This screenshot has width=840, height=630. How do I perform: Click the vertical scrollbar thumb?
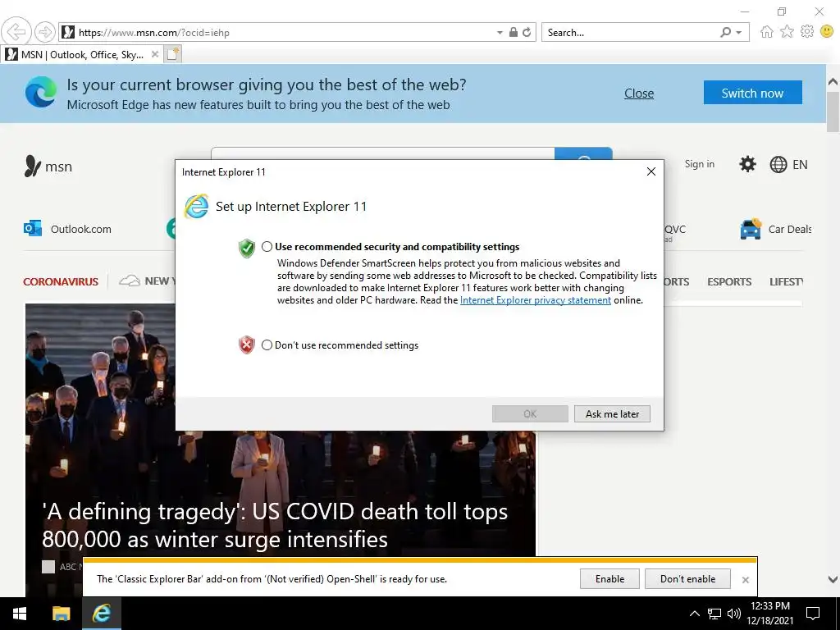click(x=833, y=112)
